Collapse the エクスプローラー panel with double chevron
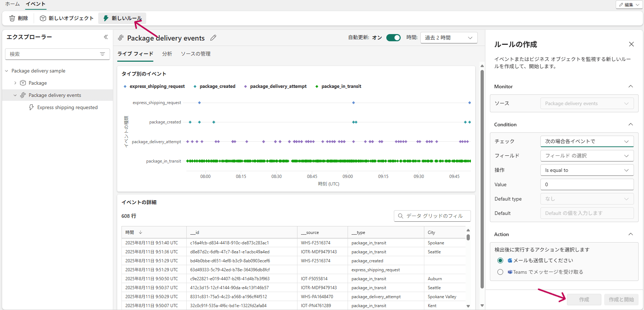Screen dimensions: 644x310 tap(106, 37)
